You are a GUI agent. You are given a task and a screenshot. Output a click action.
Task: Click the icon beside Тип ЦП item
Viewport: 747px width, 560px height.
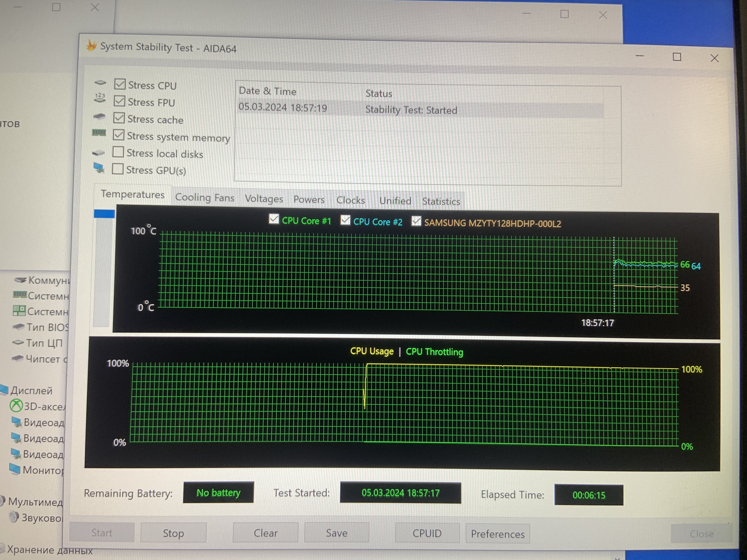coord(18,342)
